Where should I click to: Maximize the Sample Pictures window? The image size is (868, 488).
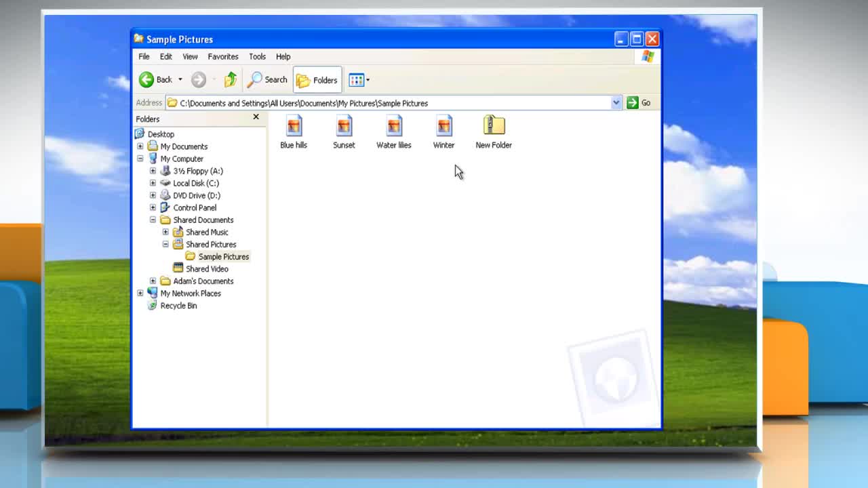637,39
